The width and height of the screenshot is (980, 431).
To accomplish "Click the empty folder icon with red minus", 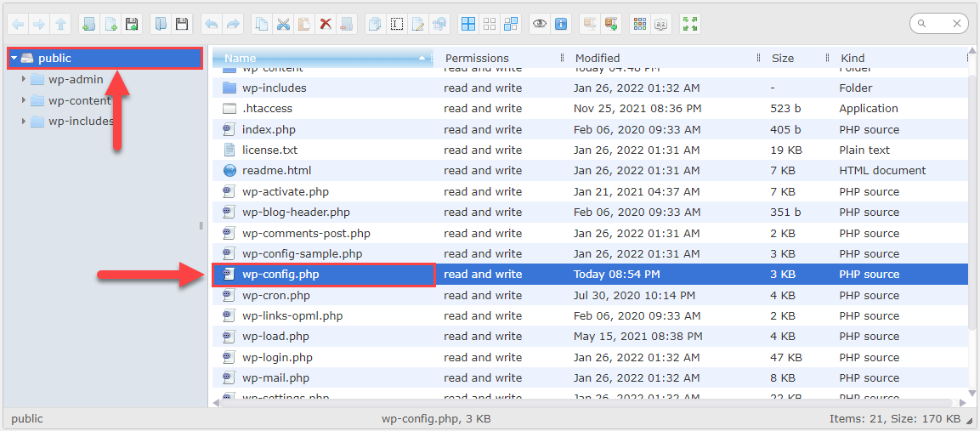I will point(347,24).
